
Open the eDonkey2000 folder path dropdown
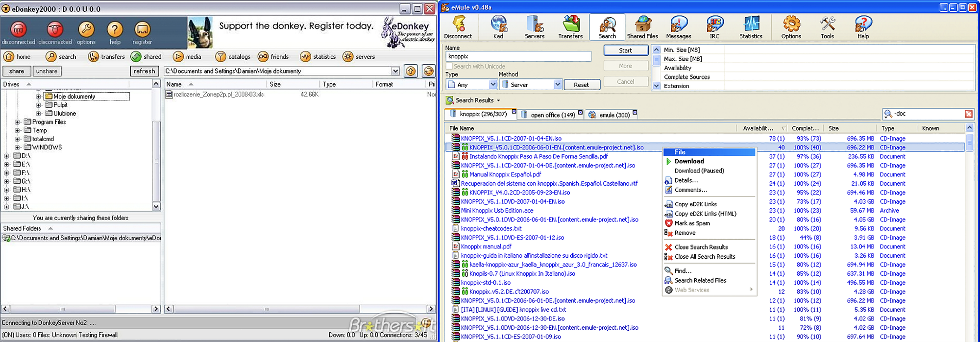[395, 71]
